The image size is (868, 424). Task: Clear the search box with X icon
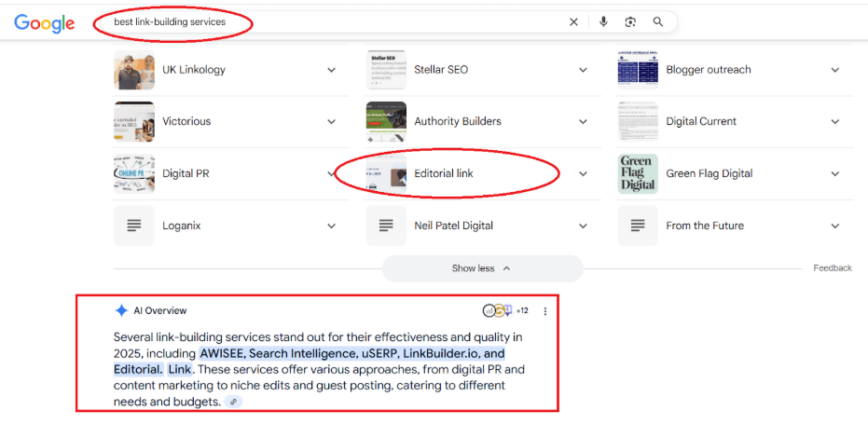[x=573, y=22]
